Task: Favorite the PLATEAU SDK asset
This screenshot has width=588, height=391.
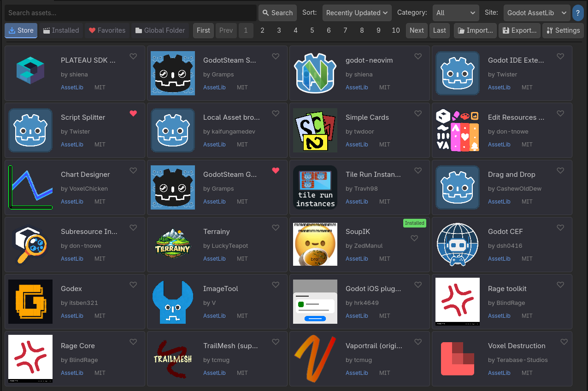Action: 133,56
